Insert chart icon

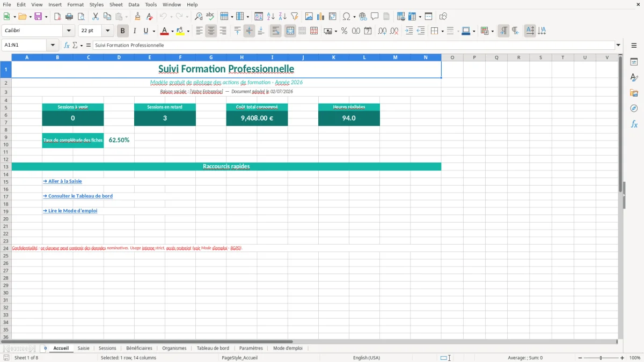coord(321,17)
